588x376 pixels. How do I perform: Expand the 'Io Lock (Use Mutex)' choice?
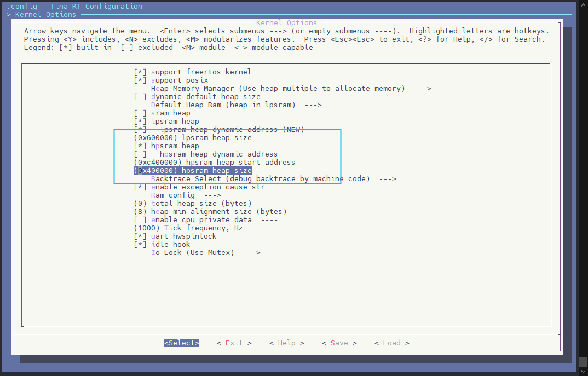point(205,253)
